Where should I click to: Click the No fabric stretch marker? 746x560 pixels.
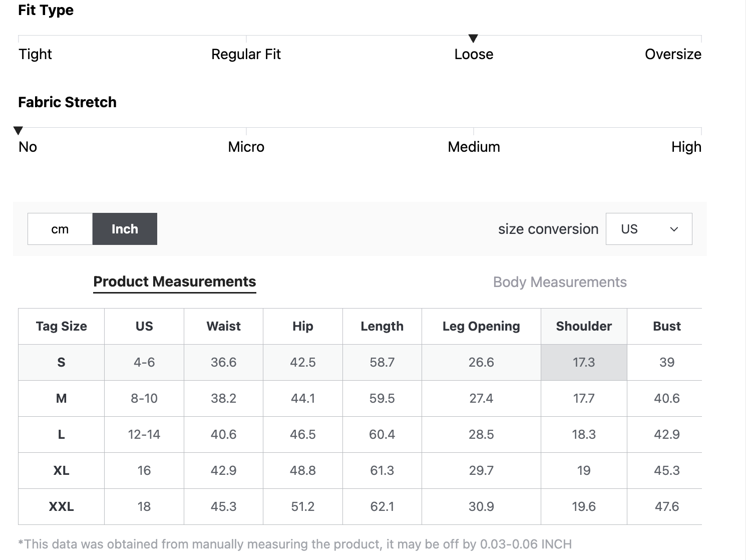[x=19, y=131]
